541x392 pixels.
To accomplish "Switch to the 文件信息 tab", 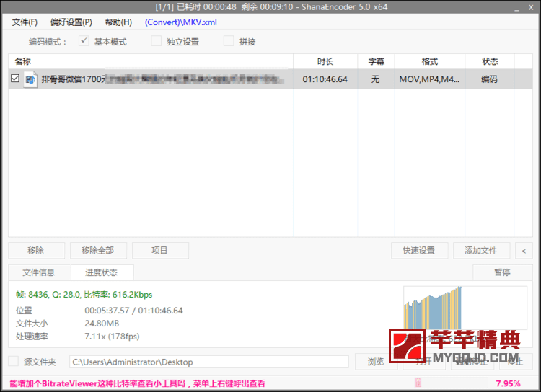I will (40, 272).
